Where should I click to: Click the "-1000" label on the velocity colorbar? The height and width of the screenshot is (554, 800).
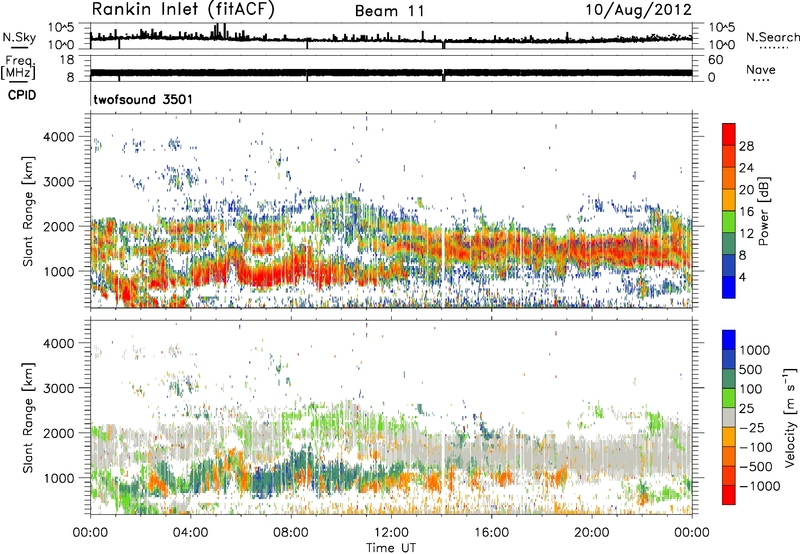[x=759, y=486]
